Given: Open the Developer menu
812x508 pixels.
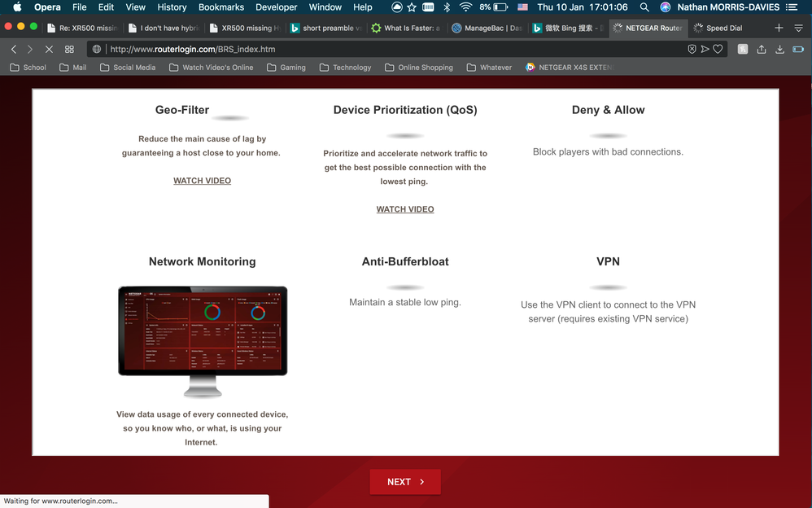Looking at the screenshot, I should [x=276, y=7].
